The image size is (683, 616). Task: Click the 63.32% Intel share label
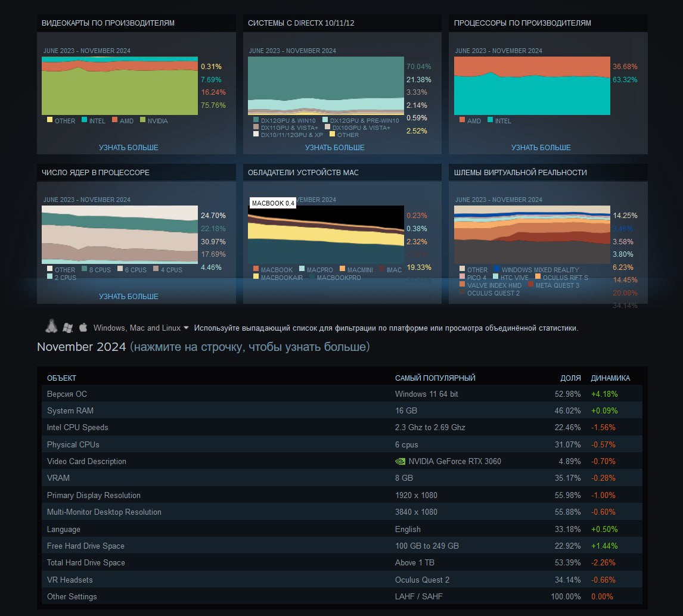point(625,80)
